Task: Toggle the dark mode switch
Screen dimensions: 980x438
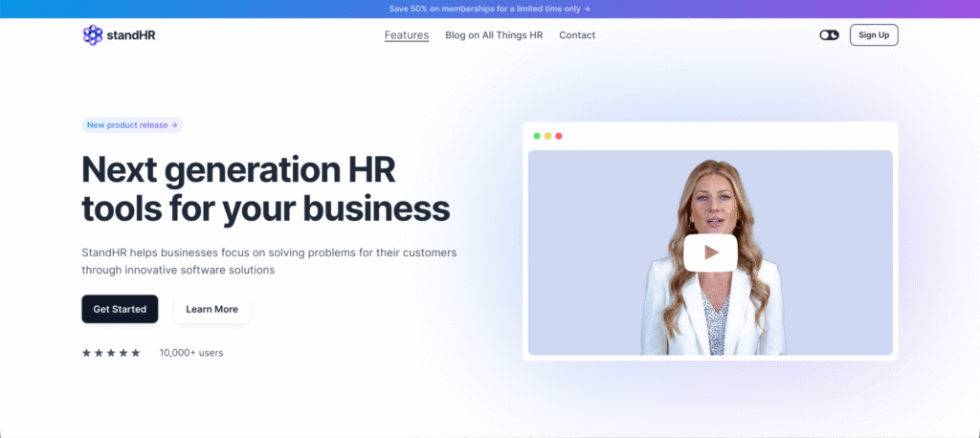Action: coord(829,35)
